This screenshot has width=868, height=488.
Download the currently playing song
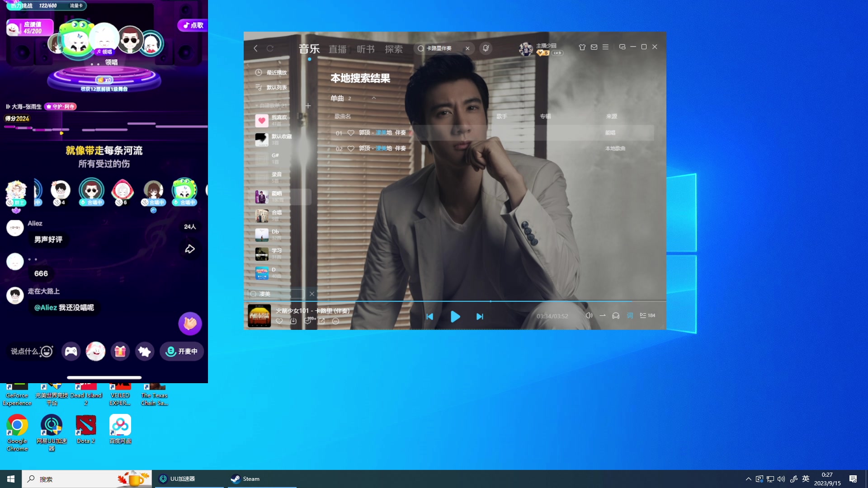point(293,321)
